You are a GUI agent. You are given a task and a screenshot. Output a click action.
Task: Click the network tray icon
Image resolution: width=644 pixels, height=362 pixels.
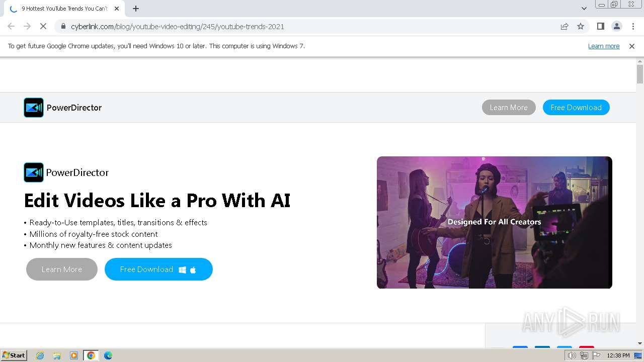point(584,355)
